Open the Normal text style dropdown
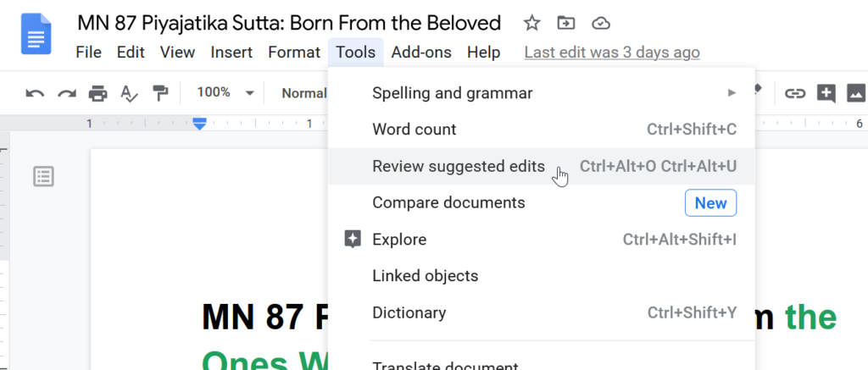The height and width of the screenshot is (370, 868). click(x=303, y=93)
